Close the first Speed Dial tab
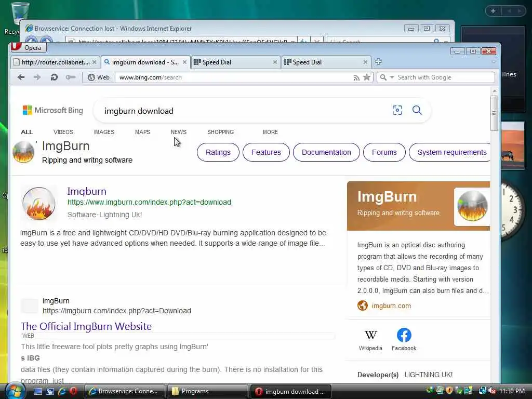The width and height of the screenshot is (532, 399). click(275, 62)
